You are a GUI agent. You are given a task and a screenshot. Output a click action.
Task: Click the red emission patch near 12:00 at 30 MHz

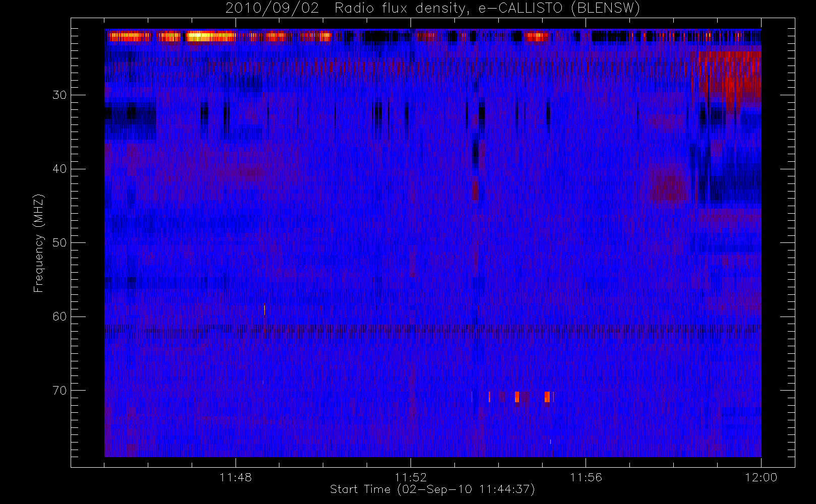pos(729,78)
